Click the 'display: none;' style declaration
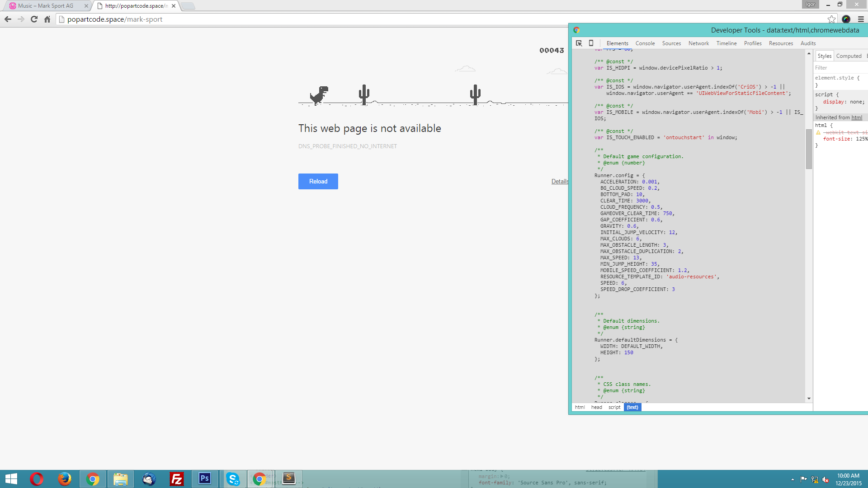This screenshot has height=488, width=868. click(x=844, y=102)
